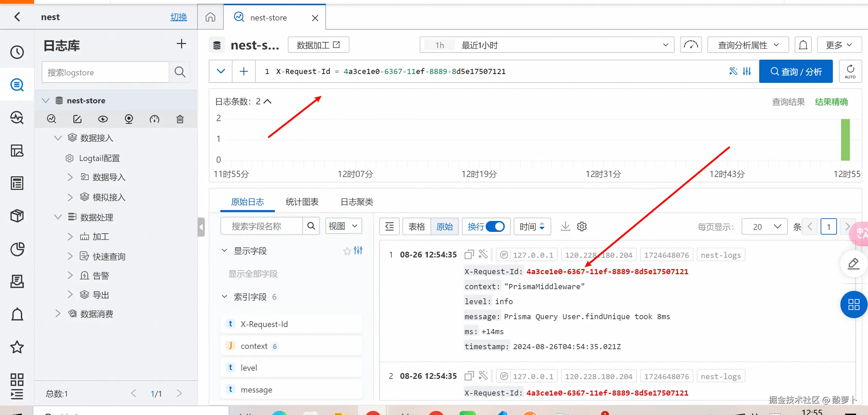Expand the 数据导入 tree node

point(70,177)
